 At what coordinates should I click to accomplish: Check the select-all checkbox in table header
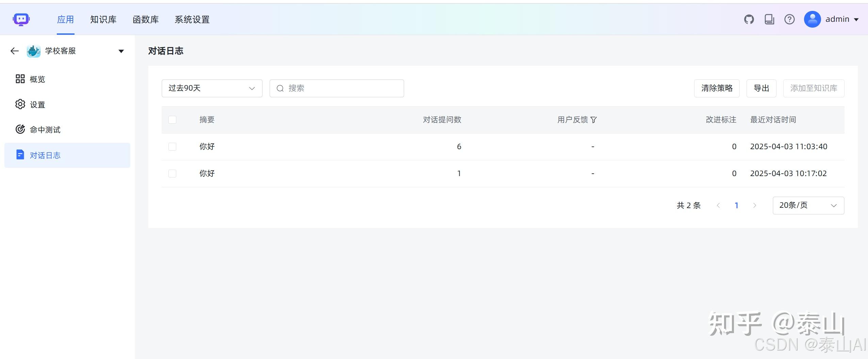[172, 120]
